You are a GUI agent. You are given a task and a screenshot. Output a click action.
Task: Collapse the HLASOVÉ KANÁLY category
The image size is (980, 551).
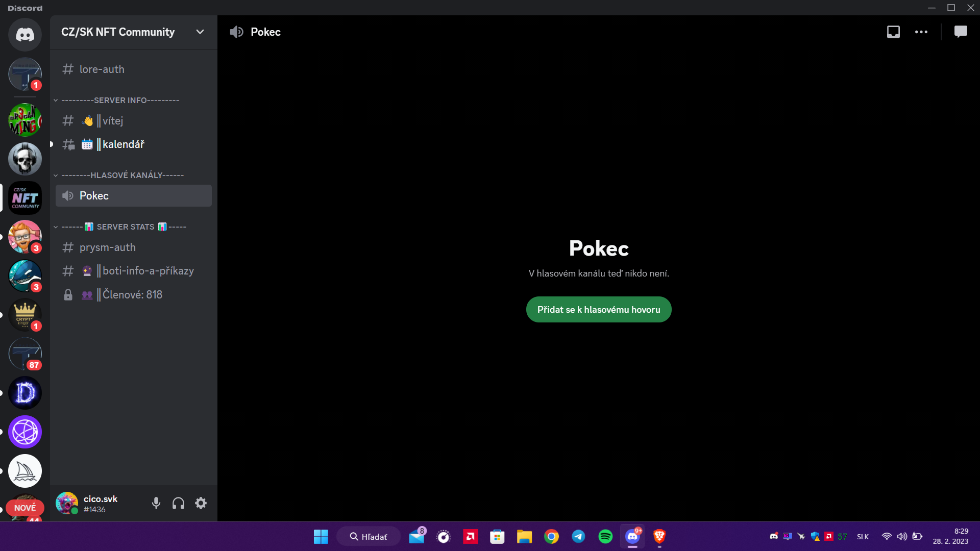(122, 175)
